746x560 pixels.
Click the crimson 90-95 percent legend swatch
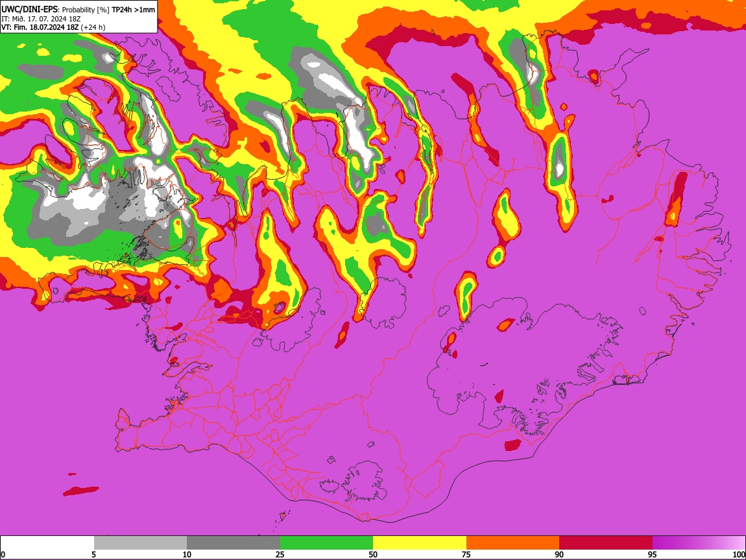pyautogui.click(x=606, y=542)
